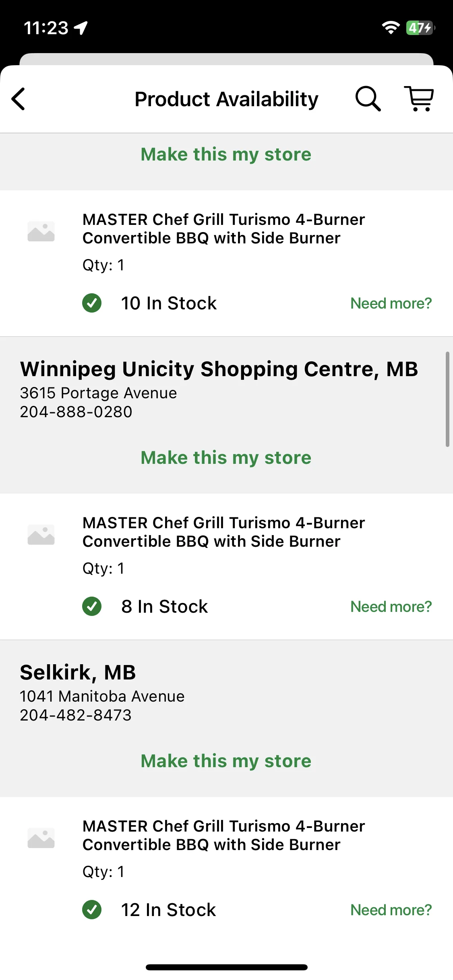Tap product image placeholder above 10 In Stock
This screenshot has height=980, width=453.
41,231
